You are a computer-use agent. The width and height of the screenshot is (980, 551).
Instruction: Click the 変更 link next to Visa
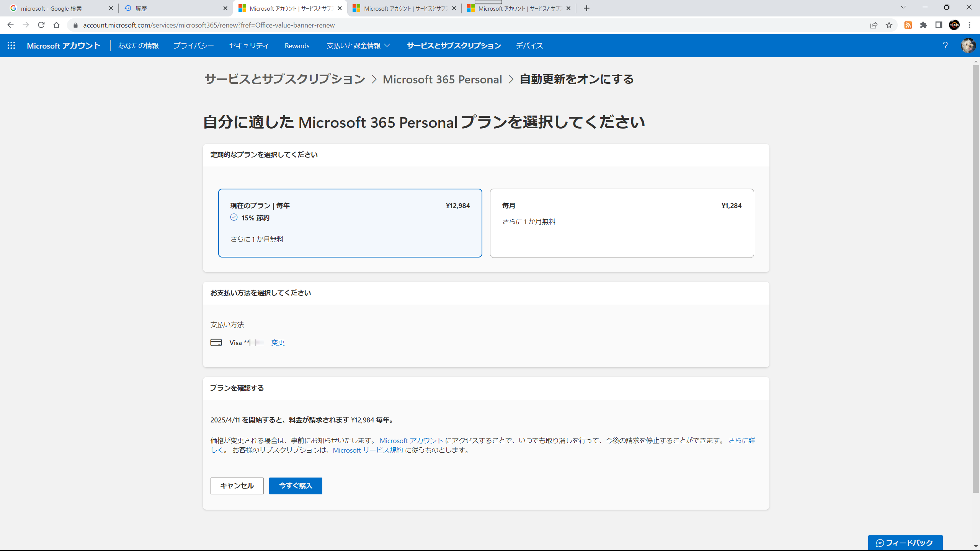coord(278,342)
